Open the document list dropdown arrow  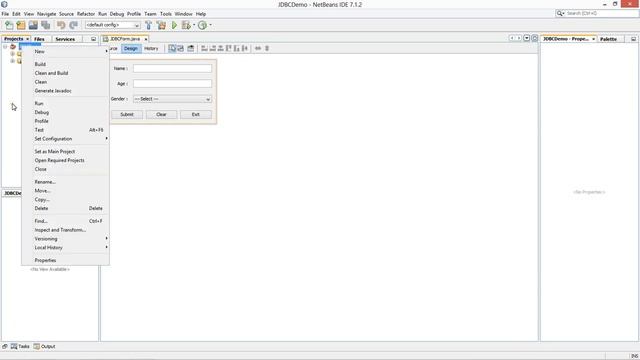coord(527,38)
